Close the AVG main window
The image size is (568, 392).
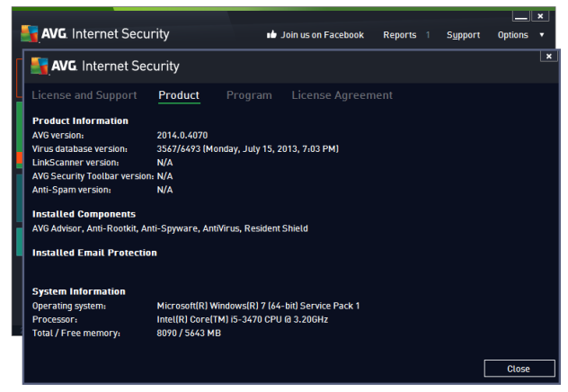coord(540,16)
